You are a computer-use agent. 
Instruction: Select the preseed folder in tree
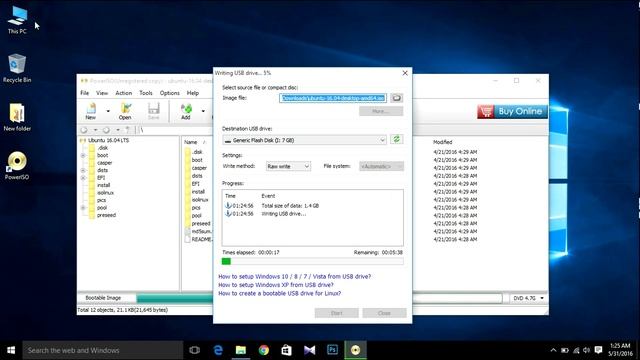coord(106,215)
